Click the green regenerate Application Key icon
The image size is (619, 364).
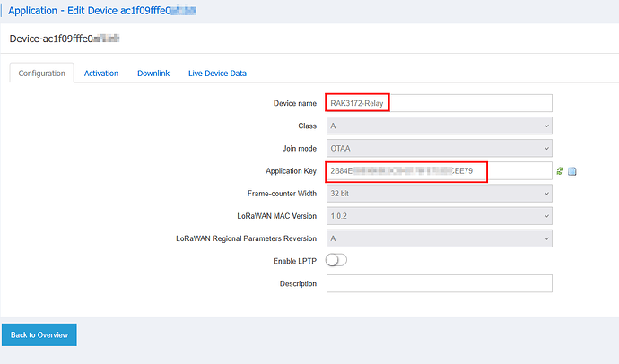click(x=561, y=171)
